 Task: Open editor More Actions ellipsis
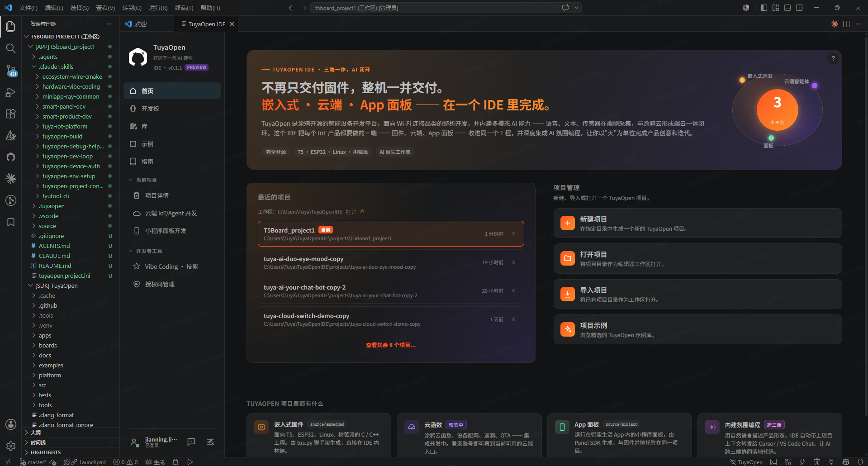click(858, 24)
